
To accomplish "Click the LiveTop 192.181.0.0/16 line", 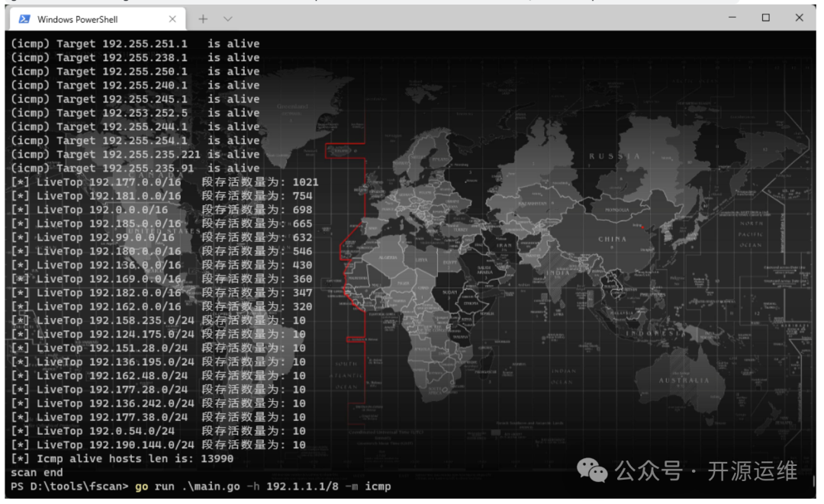I will click(x=161, y=196).
